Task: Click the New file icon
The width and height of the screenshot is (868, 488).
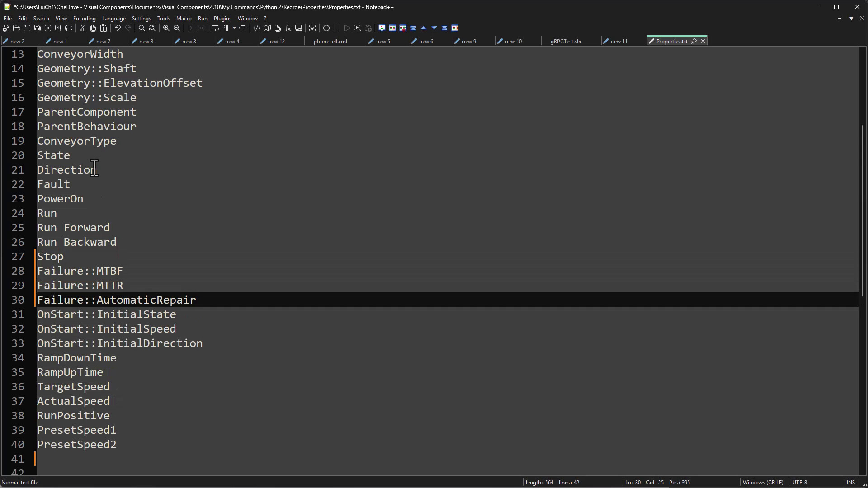Action: pos(6,28)
